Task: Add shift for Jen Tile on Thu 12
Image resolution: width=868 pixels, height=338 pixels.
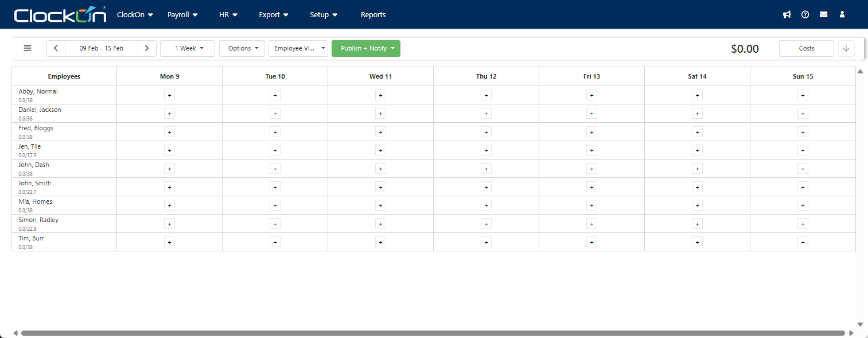Action: 486,150
